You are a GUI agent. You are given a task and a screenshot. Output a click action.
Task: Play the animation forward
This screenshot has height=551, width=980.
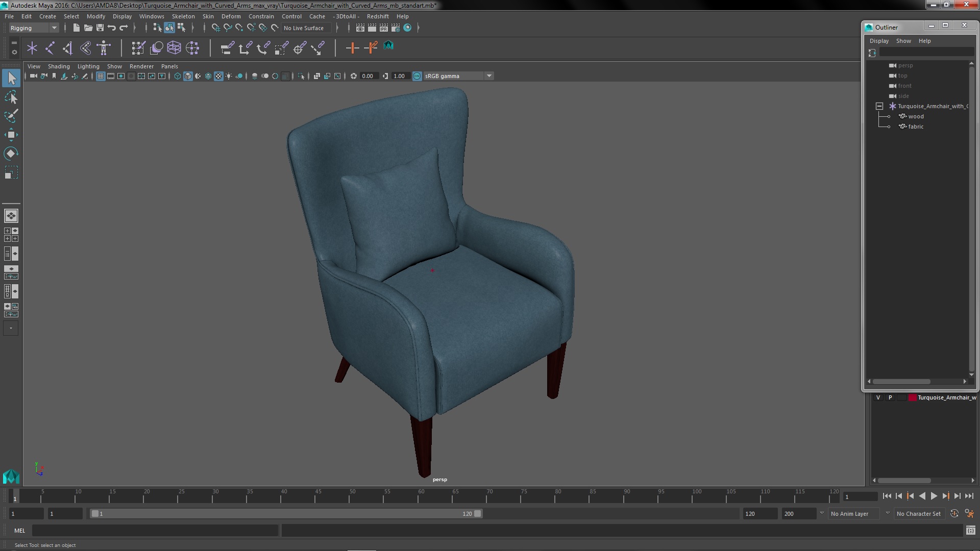(x=934, y=496)
